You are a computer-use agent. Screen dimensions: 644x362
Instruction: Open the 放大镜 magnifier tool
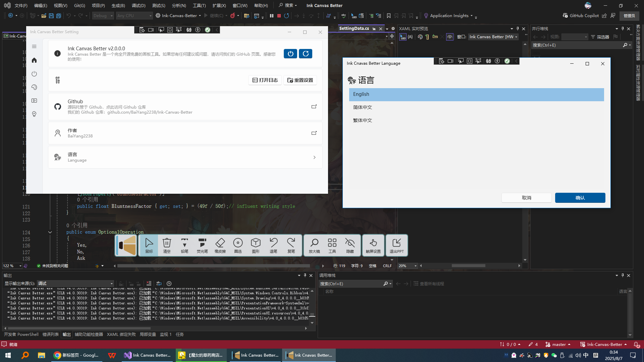[x=314, y=245]
